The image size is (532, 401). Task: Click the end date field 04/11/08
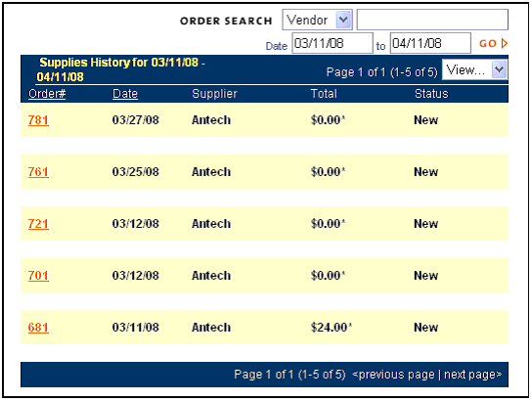(430, 43)
